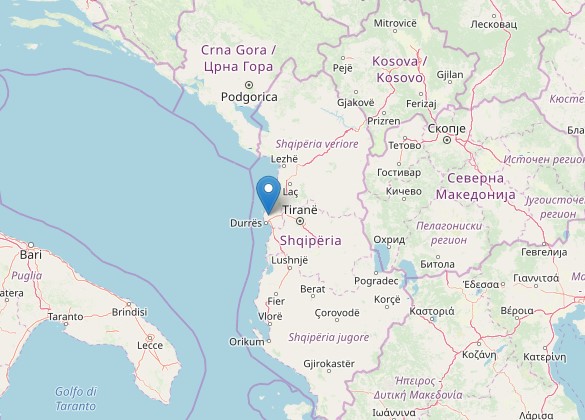Select the Vlorë city label
The height and width of the screenshot is (420, 585).
[x=270, y=316]
